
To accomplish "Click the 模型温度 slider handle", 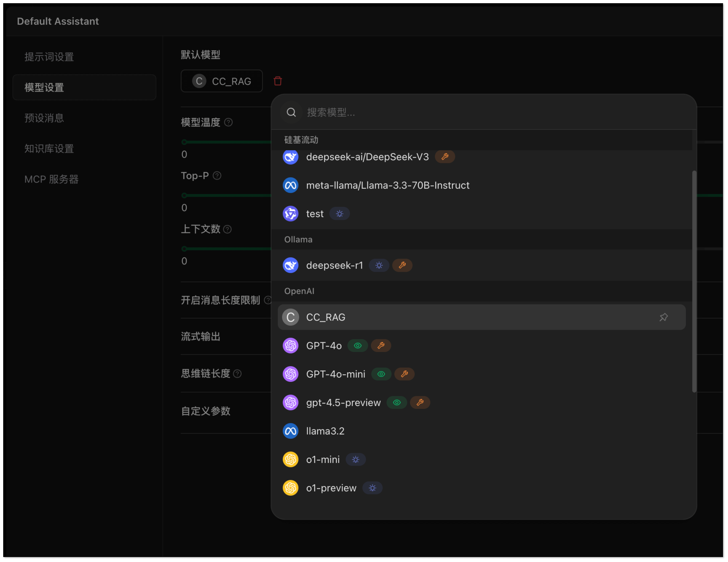I will tap(184, 142).
